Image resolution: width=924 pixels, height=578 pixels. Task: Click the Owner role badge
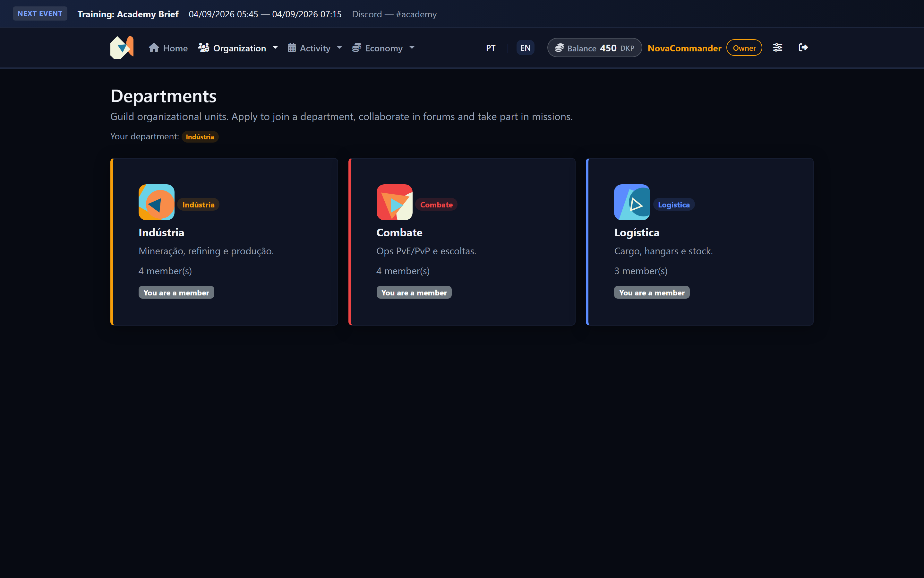pos(744,48)
